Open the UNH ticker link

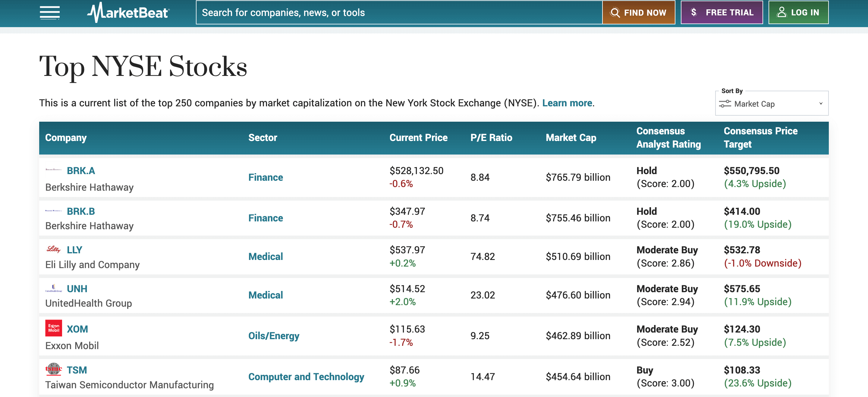77,289
